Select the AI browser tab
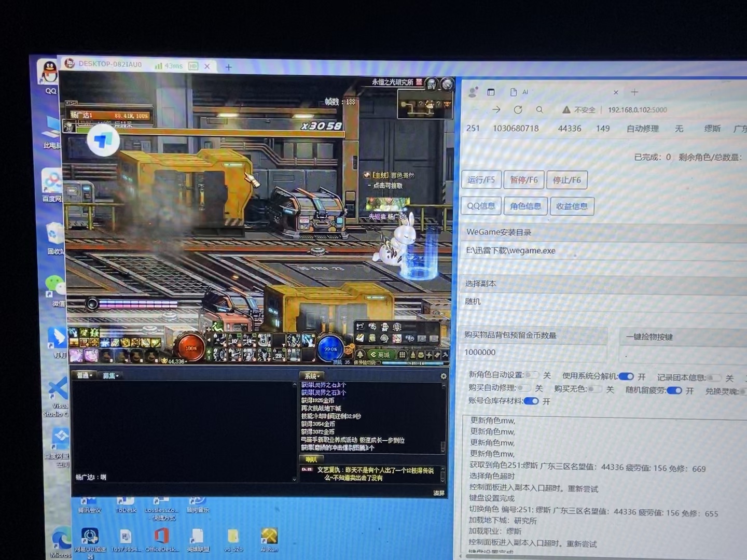This screenshot has width=747, height=560. coord(563,92)
